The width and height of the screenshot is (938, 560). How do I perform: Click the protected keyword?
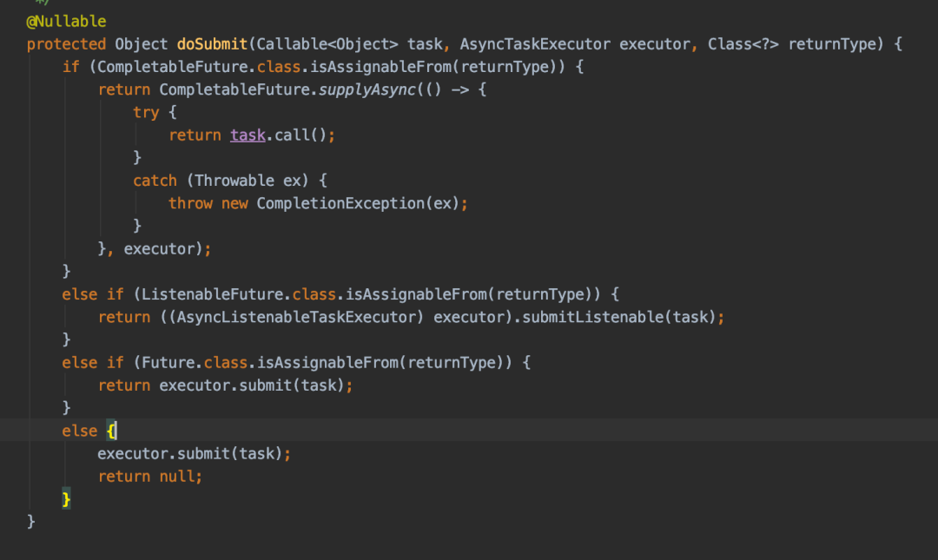[x=66, y=44]
